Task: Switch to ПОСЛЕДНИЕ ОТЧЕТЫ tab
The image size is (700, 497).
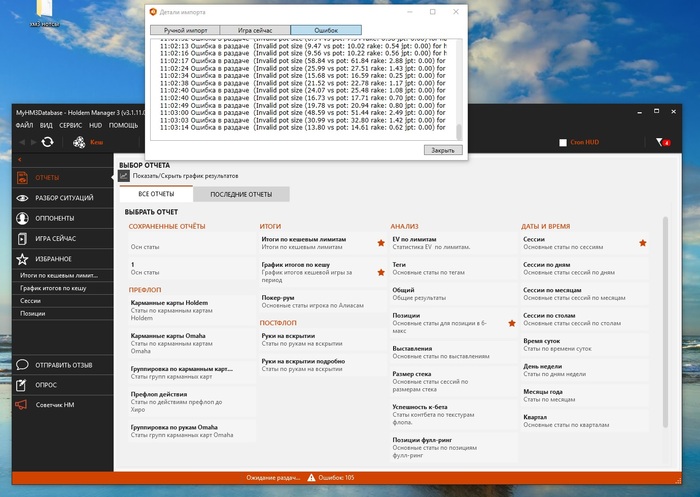Action: pyautogui.click(x=241, y=194)
